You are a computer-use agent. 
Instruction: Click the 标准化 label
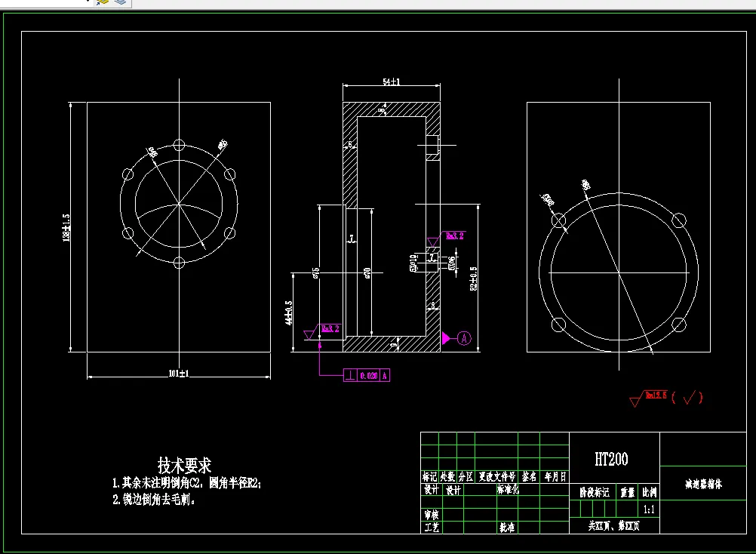pos(509,489)
